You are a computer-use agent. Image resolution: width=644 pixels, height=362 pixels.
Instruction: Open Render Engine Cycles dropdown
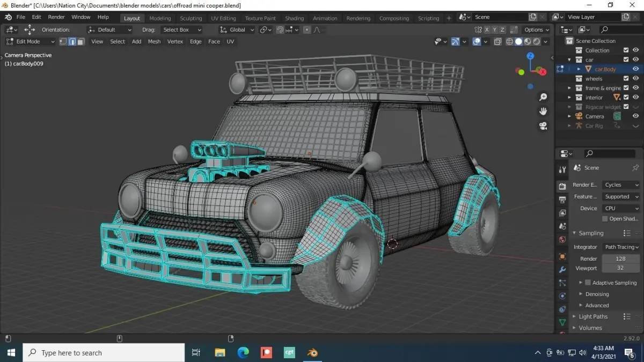(621, 185)
